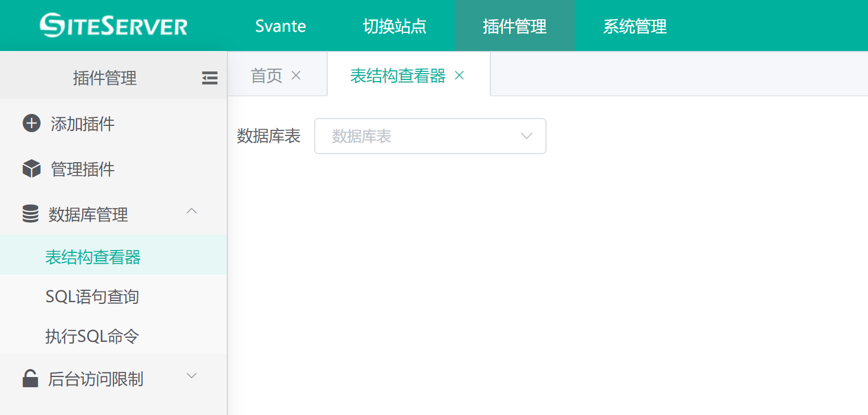Screen dimensions: 868x415
Task: Close the 首页 tab with its X
Action: (296, 75)
